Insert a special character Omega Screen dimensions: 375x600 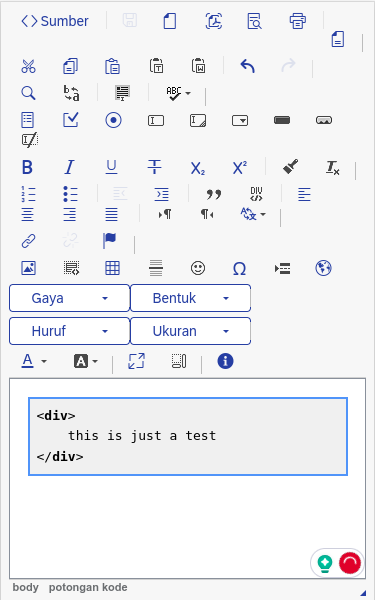pyautogui.click(x=240, y=269)
